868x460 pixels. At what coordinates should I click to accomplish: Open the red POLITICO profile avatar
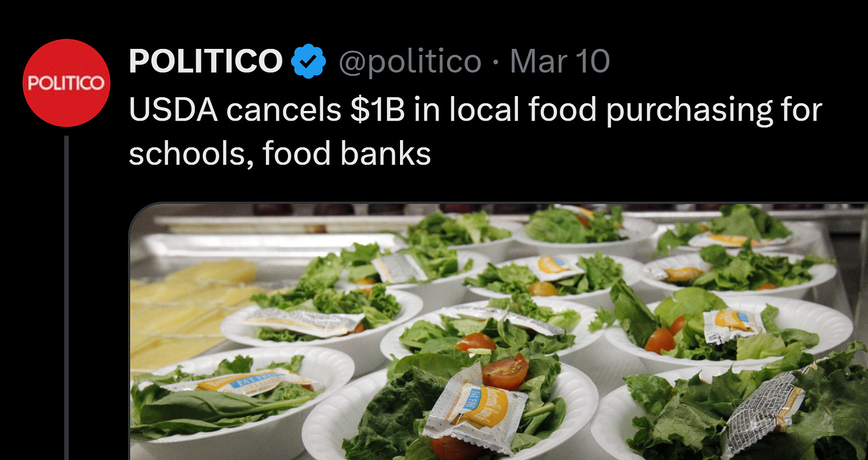(66, 83)
